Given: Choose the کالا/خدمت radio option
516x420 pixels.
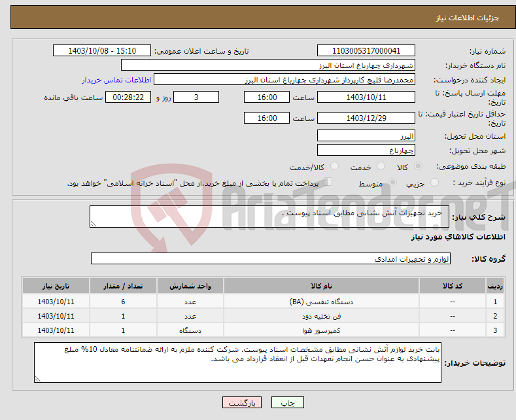Looking at the screenshot, I should 334,166.
